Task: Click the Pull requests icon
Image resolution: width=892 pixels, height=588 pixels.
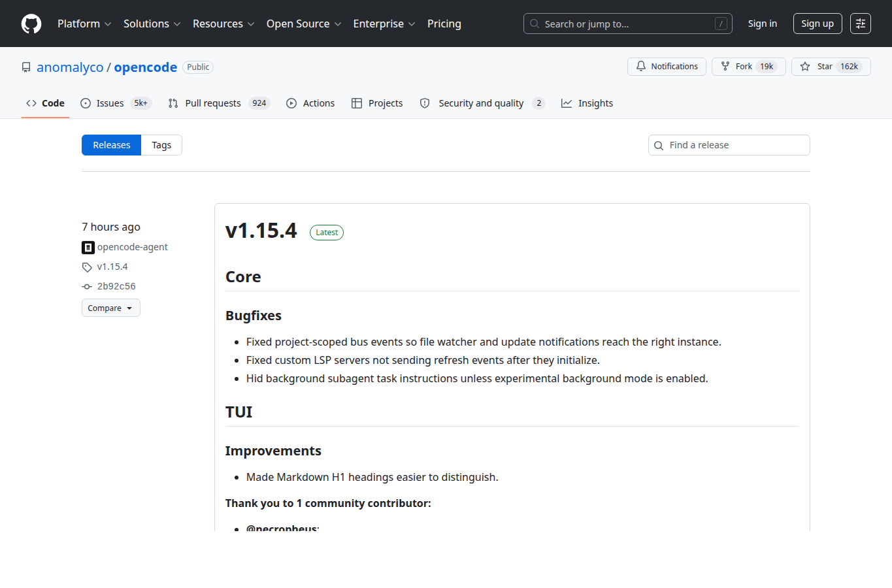Action: coord(173,103)
